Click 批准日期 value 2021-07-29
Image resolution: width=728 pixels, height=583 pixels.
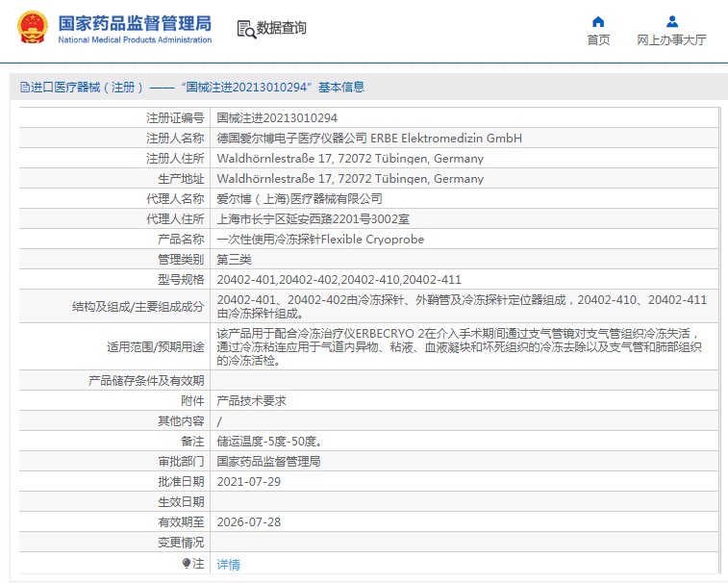point(249,482)
